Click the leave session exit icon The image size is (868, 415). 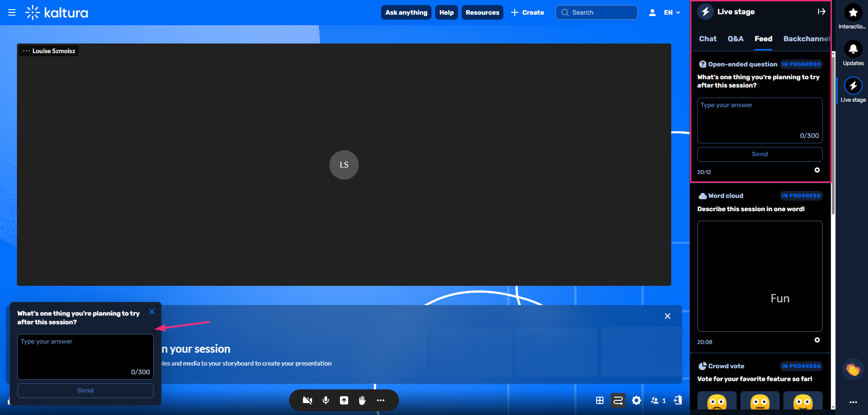coord(678,400)
